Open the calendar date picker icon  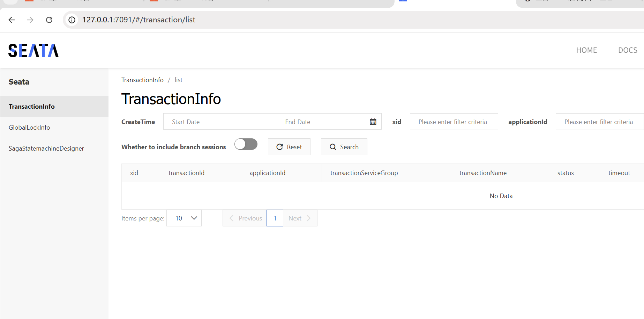[373, 122]
